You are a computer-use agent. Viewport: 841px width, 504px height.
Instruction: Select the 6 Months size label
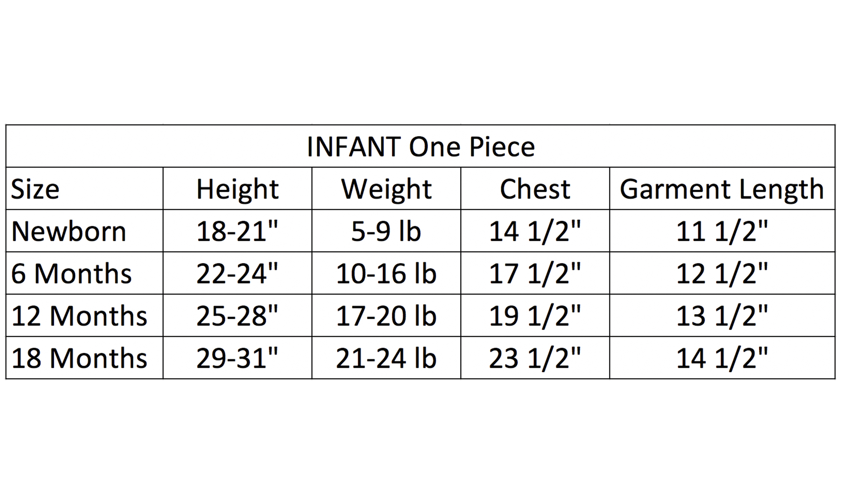(71, 274)
